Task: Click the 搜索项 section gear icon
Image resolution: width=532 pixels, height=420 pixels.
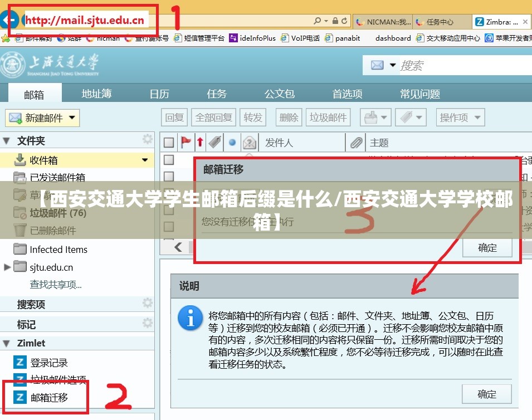Action: (x=147, y=302)
